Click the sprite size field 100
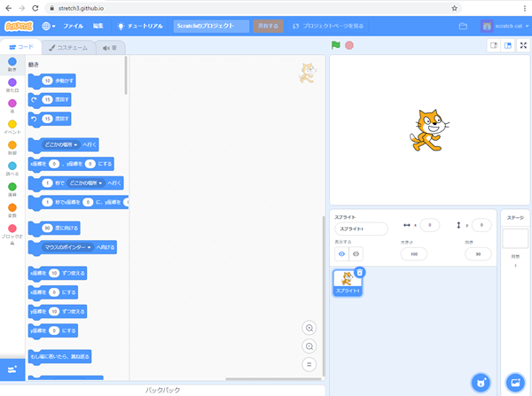This screenshot has height=396, width=532. tap(414, 254)
